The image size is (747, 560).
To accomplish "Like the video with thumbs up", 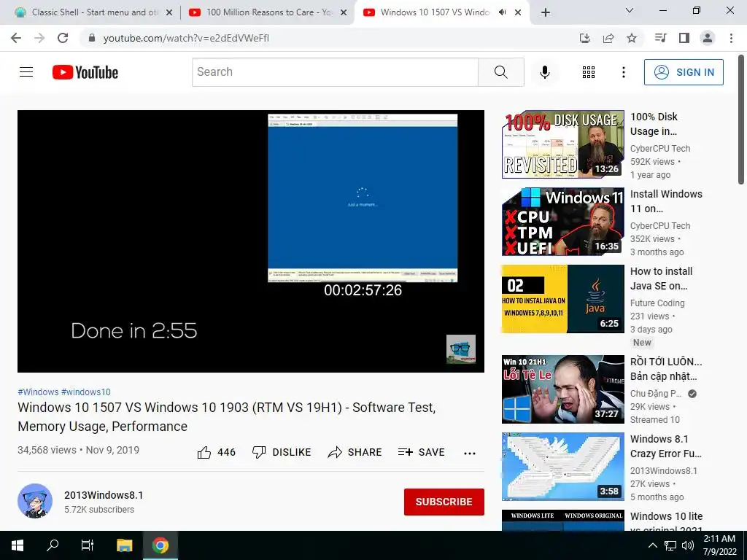I will click(x=216, y=452).
